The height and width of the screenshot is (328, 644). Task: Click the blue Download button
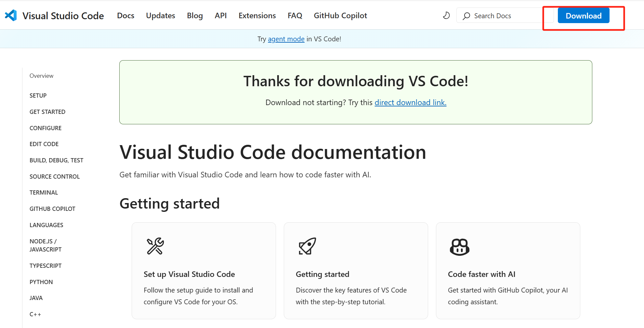pyautogui.click(x=584, y=16)
